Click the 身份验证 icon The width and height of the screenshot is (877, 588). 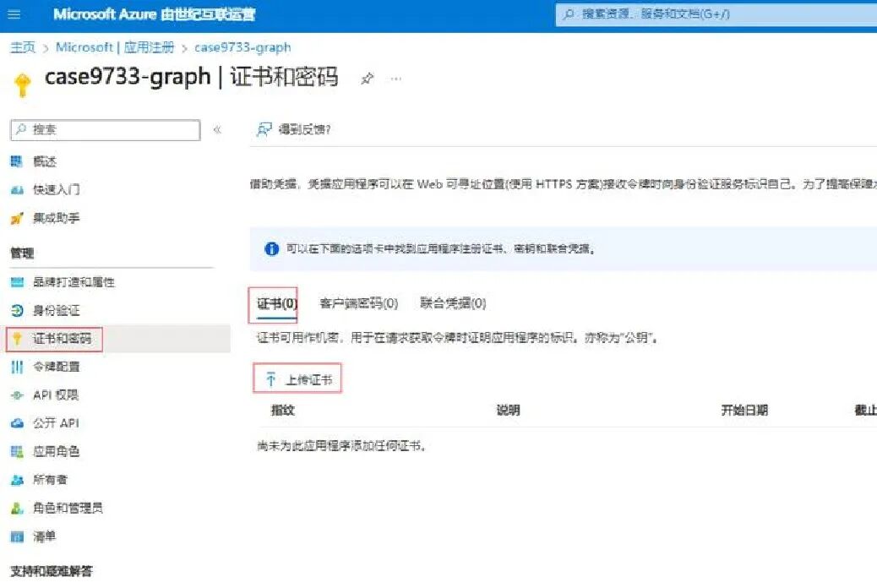click(x=17, y=311)
